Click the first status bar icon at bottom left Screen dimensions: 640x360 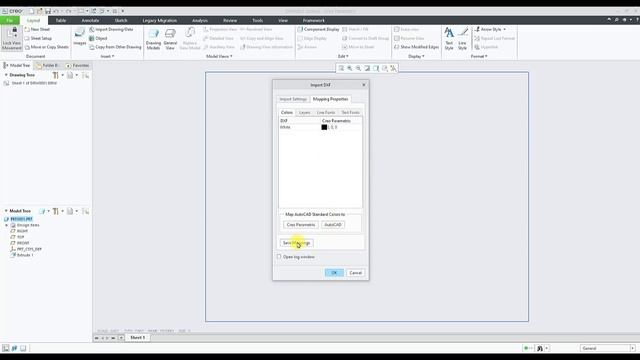click(6, 348)
